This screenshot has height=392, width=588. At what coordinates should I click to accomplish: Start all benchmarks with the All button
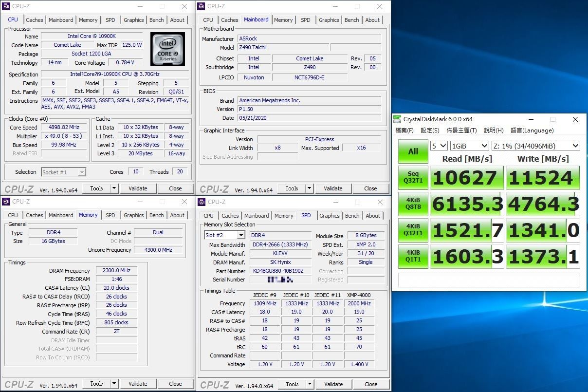[413, 151]
